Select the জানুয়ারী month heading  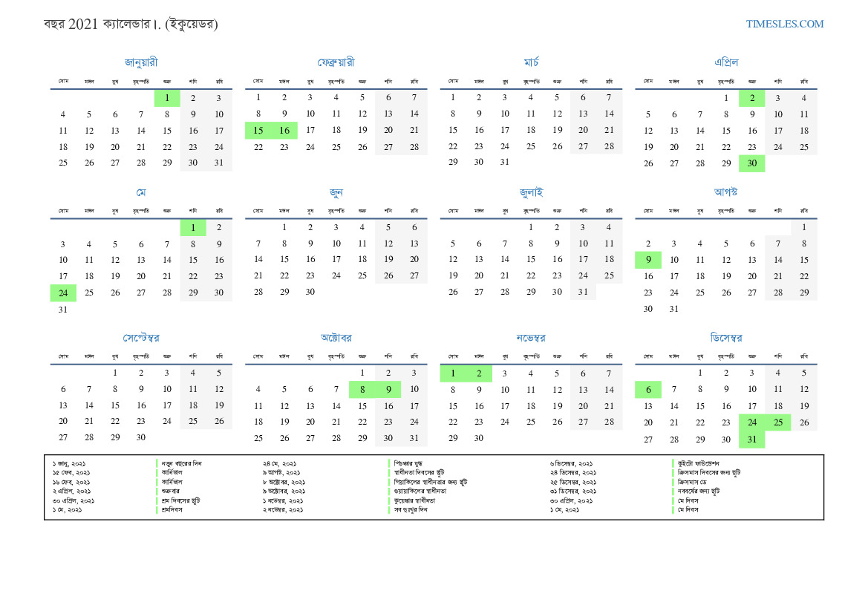point(141,62)
